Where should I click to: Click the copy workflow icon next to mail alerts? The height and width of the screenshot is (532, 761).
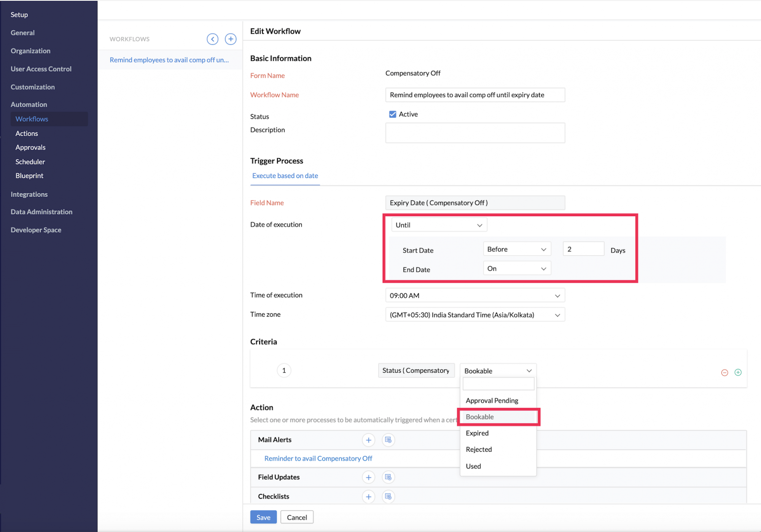pyautogui.click(x=388, y=440)
